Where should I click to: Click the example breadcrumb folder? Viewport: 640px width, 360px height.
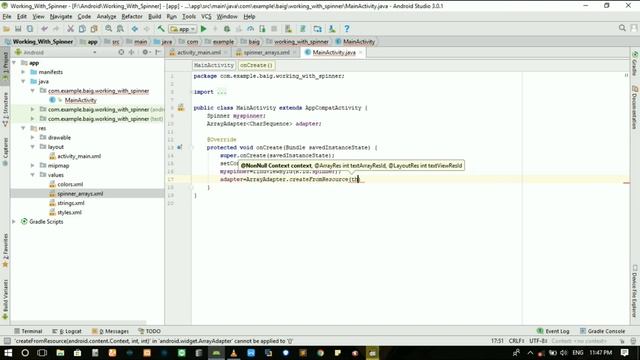220,42
